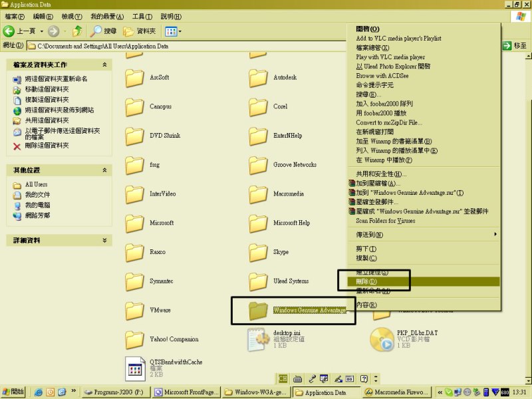Open the 說明(H) menu
The image size is (532, 399).
pyautogui.click(x=171, y=17)
